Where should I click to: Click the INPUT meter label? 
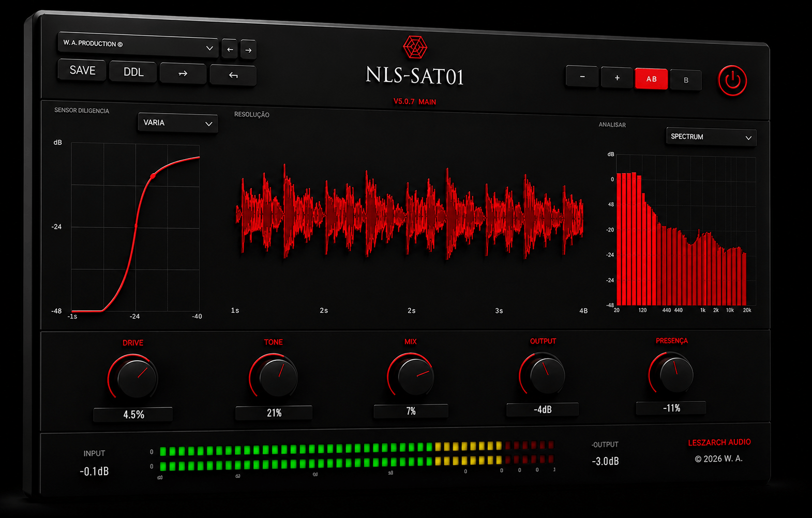(94, 453)
